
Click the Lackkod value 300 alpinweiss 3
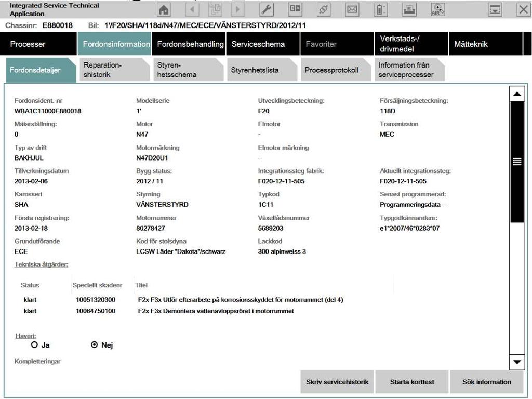(x=282, y=251)
